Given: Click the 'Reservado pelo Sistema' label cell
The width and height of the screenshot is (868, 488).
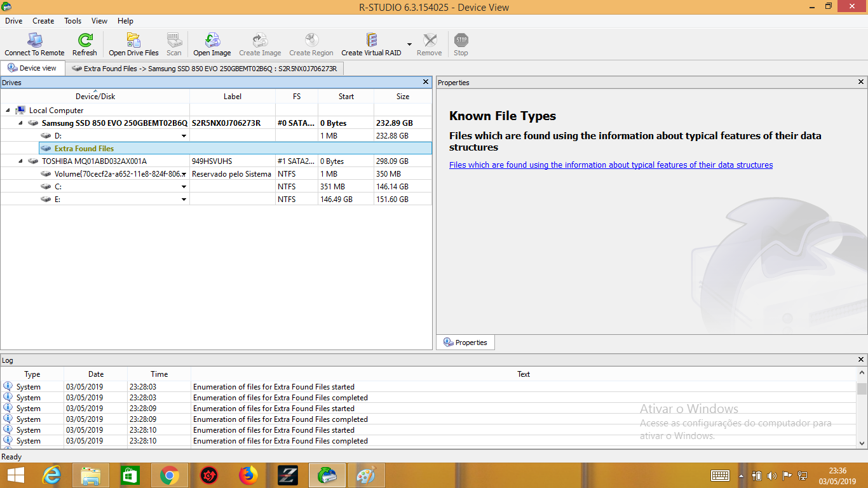Looking at the screenshot, I should coord(232,174).
